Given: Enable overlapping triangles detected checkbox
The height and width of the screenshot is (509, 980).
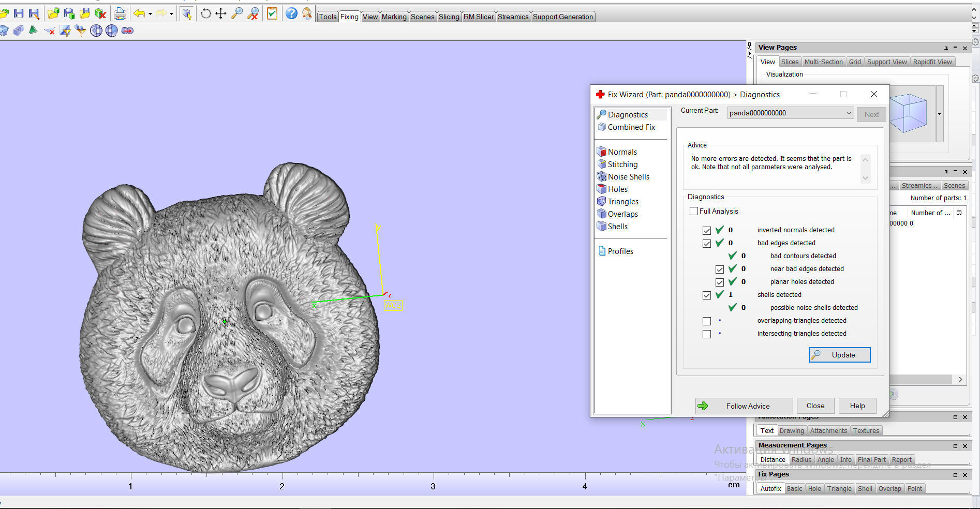Looking at the screenshot, I should click(707, 321).
